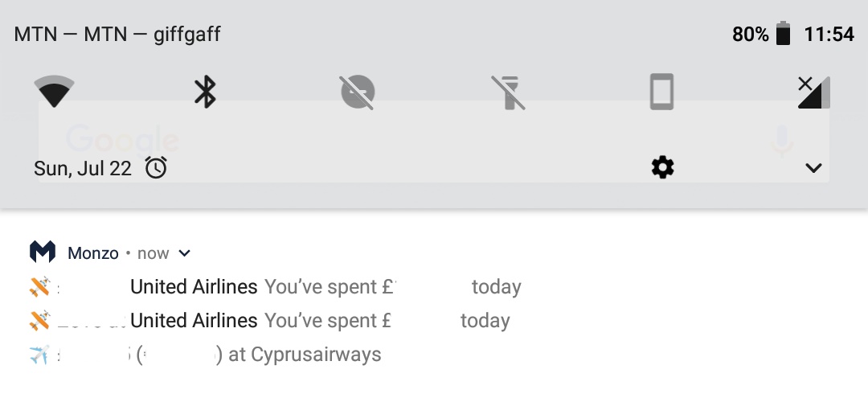Turn on the flashlight
Screen dimensions: 868x394
pyautogui.click(x=508, y=92)
